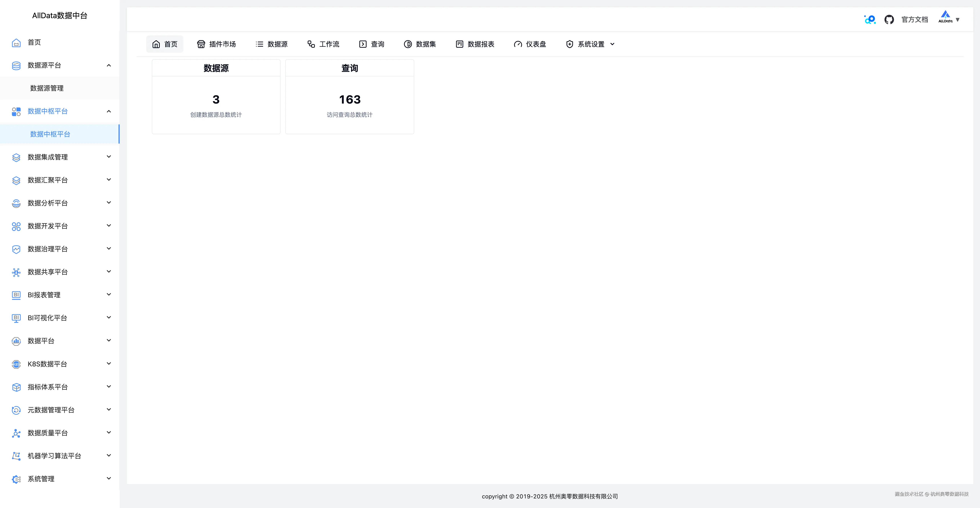Screen dimensions: 980x508
Task: Open the GitHub icon in header
Action: point(889,19)
